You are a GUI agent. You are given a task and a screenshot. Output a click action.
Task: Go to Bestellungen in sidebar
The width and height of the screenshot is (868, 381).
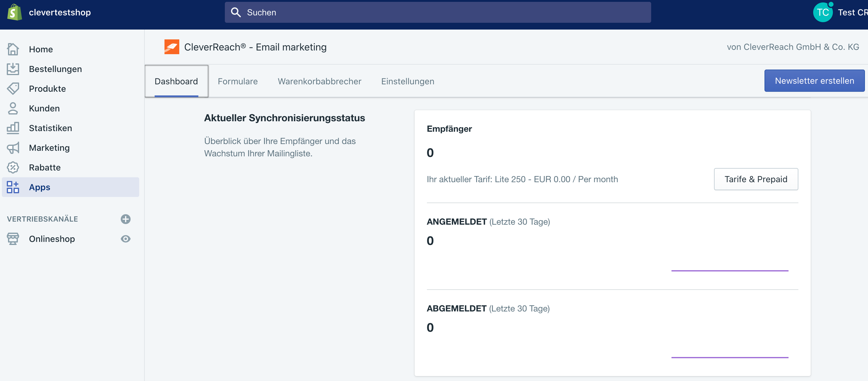coord(71,69)
